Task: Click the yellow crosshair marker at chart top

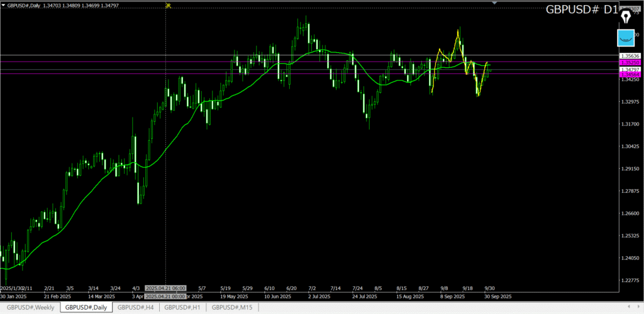Action: pos(168,6)
